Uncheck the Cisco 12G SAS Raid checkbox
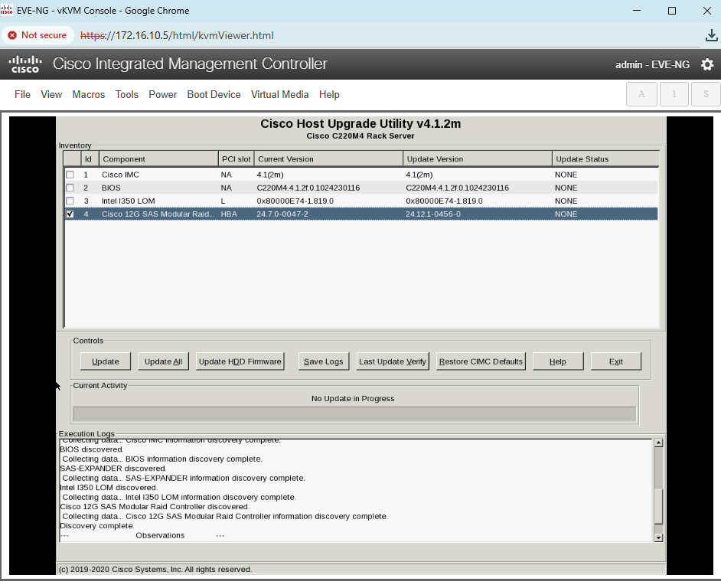Screen dimensions: 721x588 pos(70,214)
